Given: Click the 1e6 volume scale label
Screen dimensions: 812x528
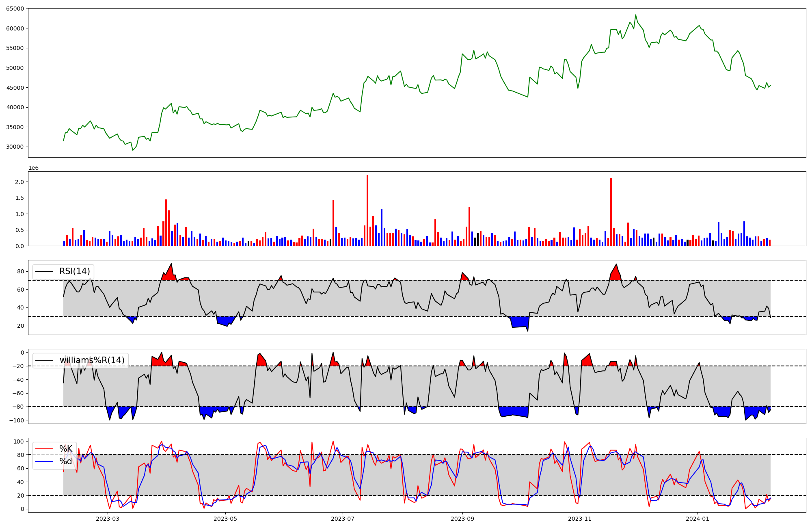Looking at the screenshot, I should tap(33, 168).
